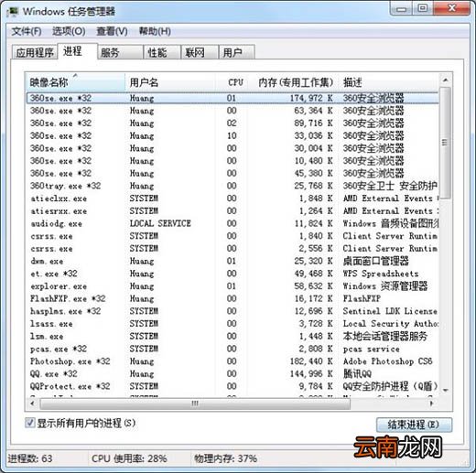Open the 选项(O) menu

click(x=69, y=31)
